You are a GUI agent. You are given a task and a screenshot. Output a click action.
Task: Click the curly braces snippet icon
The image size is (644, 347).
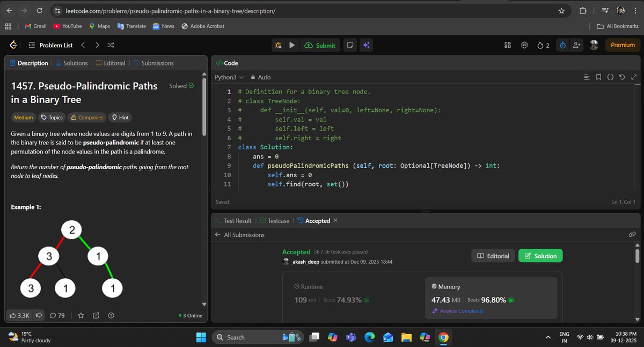610,77
